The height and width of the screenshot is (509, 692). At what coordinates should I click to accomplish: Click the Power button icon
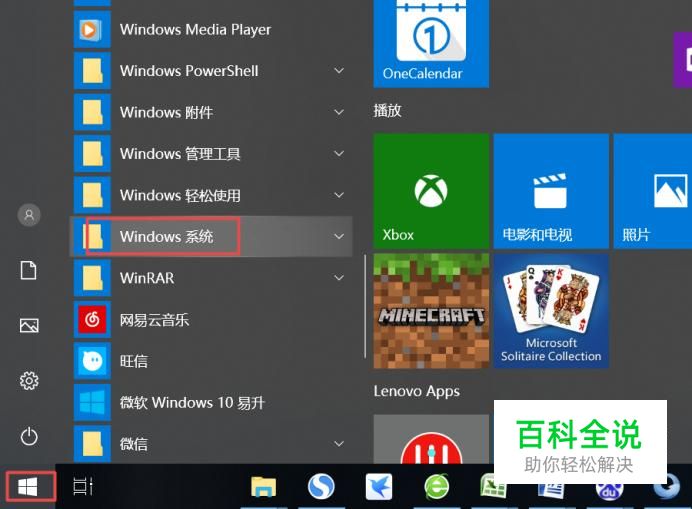(x=29, y=436)
